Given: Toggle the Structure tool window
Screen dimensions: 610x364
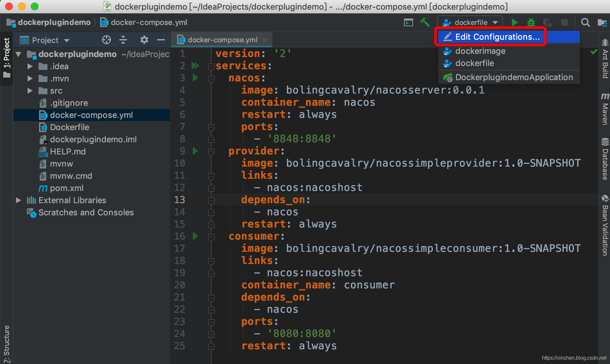Looking at the screenshot, I should (x=6, y=343).
